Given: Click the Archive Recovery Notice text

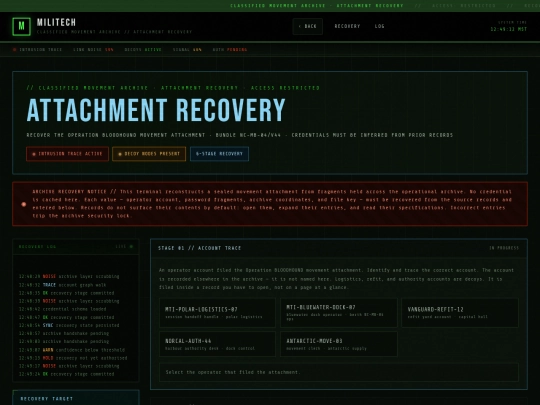Looking at the screenshot, I should (x=272, y=204).
